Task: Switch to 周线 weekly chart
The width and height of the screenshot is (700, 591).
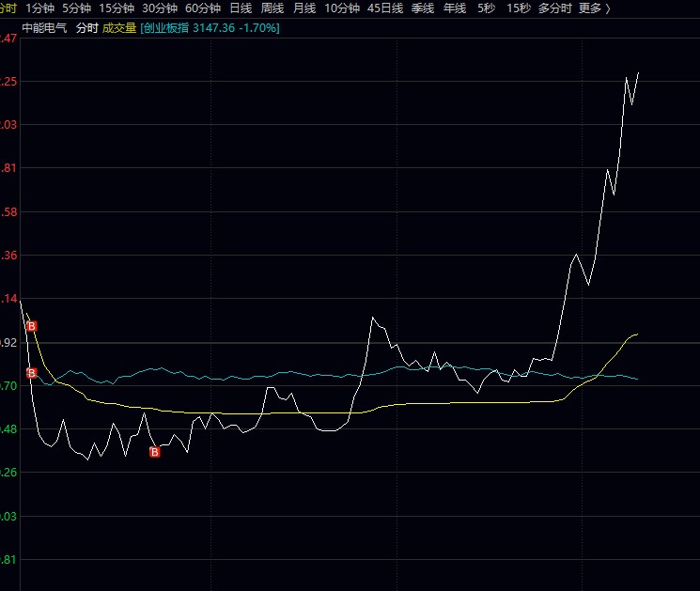Action: tap(272, 8)
